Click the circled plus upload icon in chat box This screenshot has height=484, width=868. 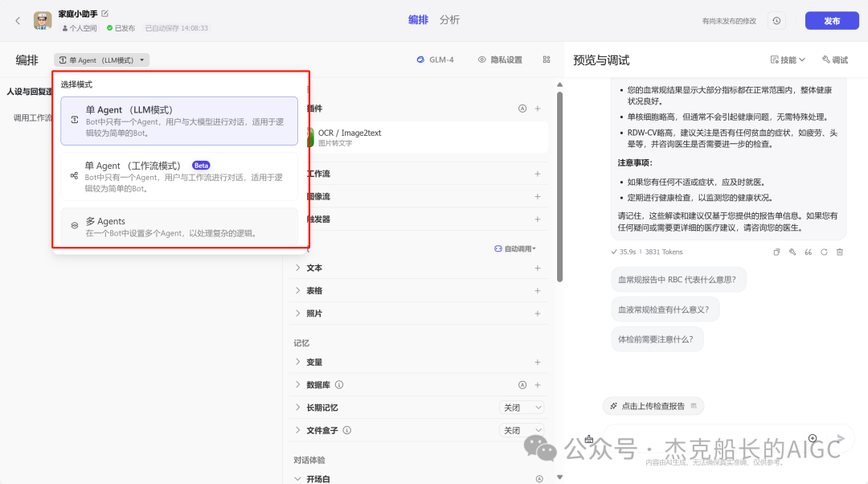pos(813,438)
